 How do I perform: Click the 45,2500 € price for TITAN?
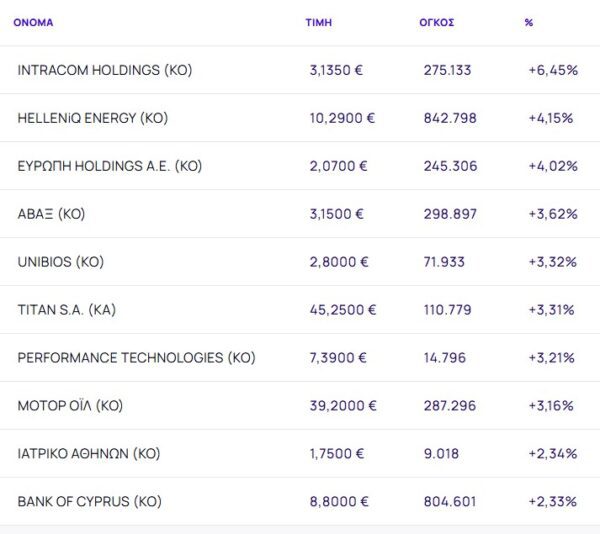tap(343, 310)
